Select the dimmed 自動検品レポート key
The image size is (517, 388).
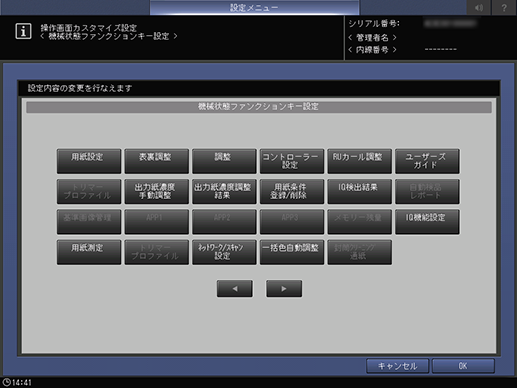click(427, 192)
